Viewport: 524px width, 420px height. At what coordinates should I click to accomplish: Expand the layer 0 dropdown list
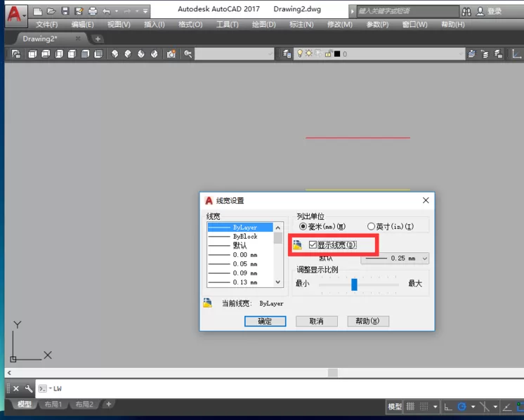pos(461,54)
